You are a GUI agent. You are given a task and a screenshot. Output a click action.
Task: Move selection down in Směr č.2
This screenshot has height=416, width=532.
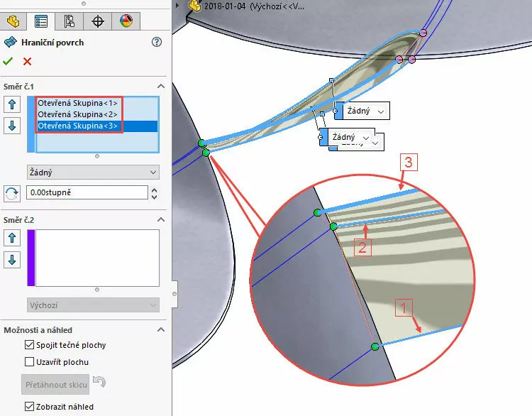(x=12, y=260)
